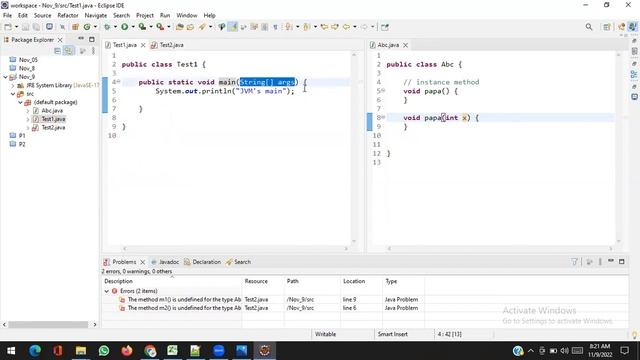640x360 pixels.
Task: Collapse the Errors (2 items) group
Action: pos(107,291)
